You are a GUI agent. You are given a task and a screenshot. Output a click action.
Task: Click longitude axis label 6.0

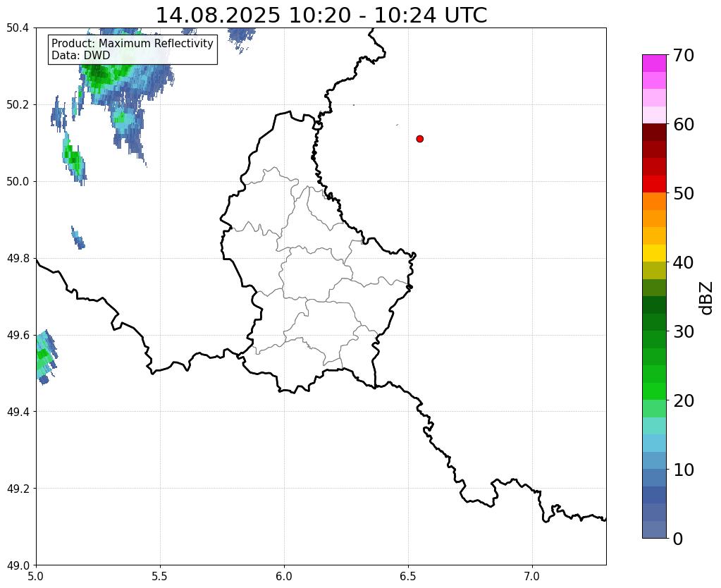pos(284,577)
